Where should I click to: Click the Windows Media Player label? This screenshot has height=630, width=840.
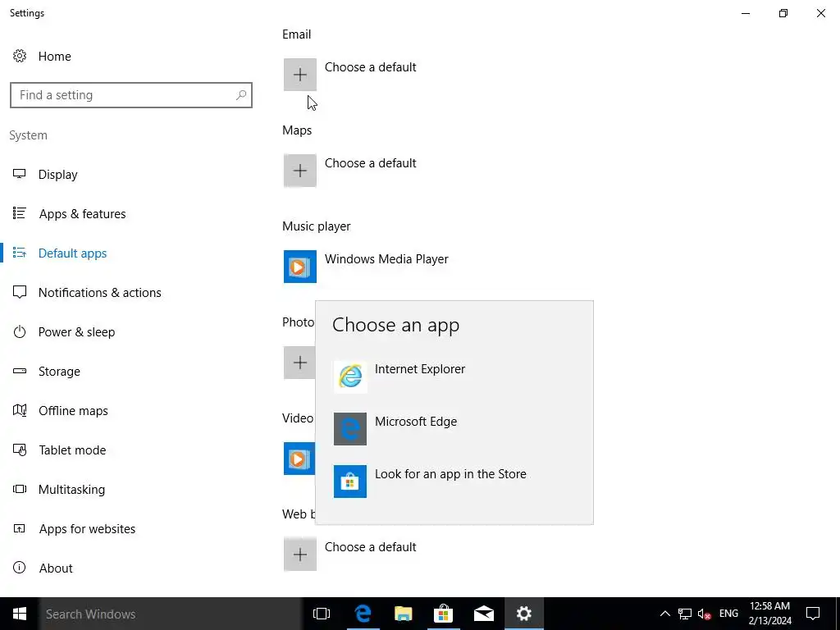[386, 259]
